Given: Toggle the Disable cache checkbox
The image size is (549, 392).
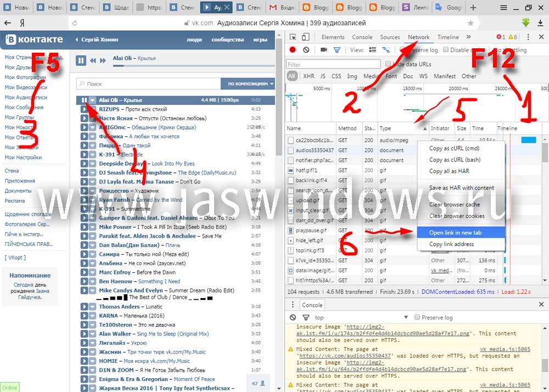Looking at the screenshot, I should pyautogui.click(x=446, y=50).
